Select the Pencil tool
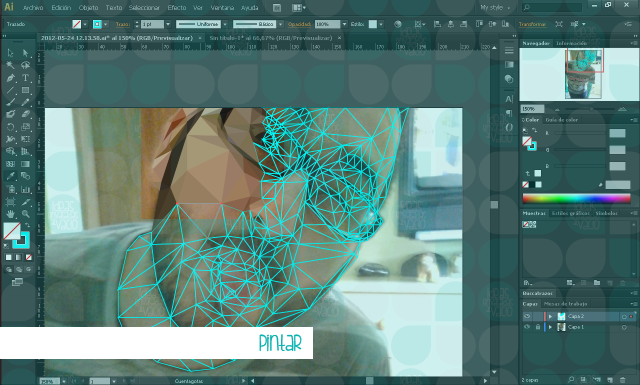The width and height of the screenshot is (640, 385). (x=25, y=102)
